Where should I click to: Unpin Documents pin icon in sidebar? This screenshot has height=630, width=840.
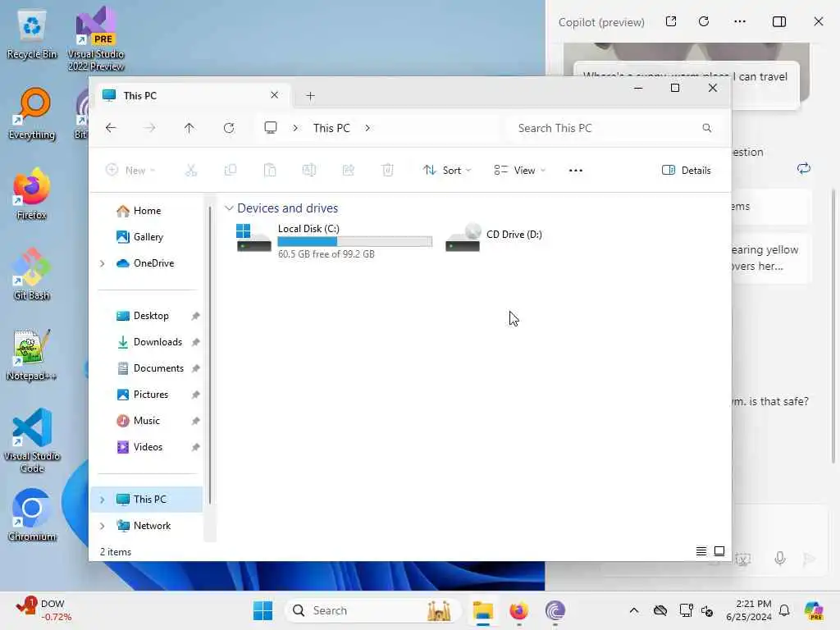[195, 368]
